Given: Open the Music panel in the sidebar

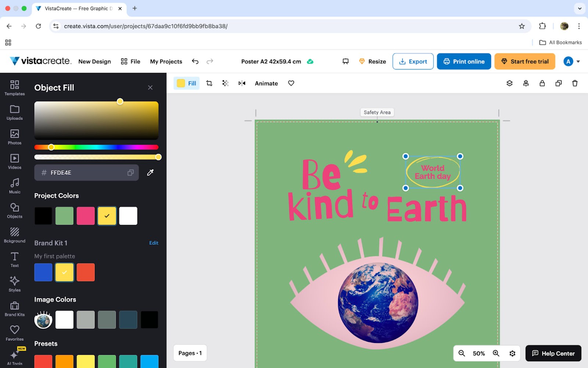Looking at the screenshot, I should [x=14, y=185].
